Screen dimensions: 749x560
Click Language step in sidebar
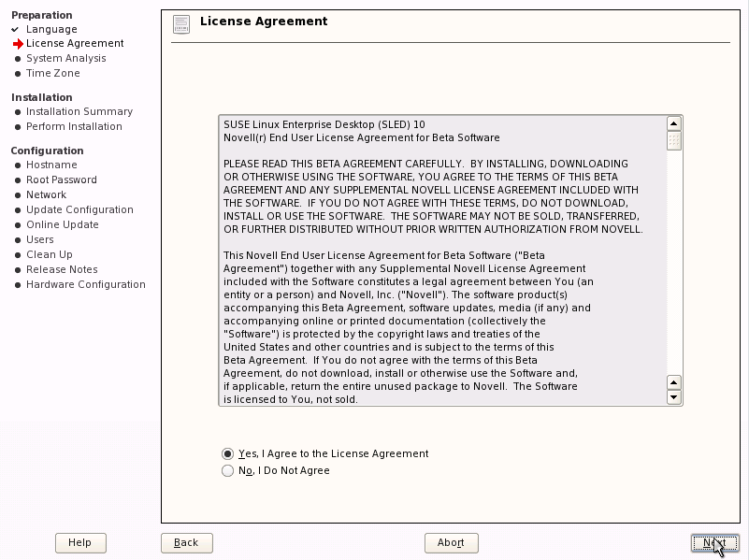coord(51,29)
